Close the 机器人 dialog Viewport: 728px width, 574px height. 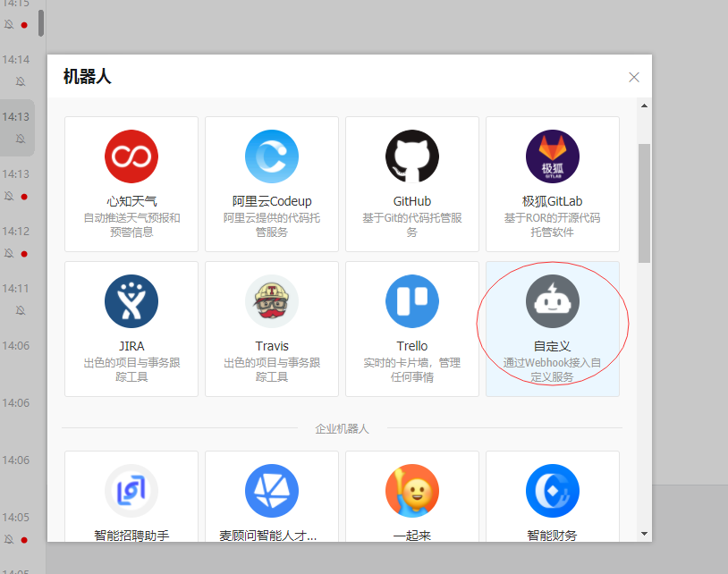[634, 77]
